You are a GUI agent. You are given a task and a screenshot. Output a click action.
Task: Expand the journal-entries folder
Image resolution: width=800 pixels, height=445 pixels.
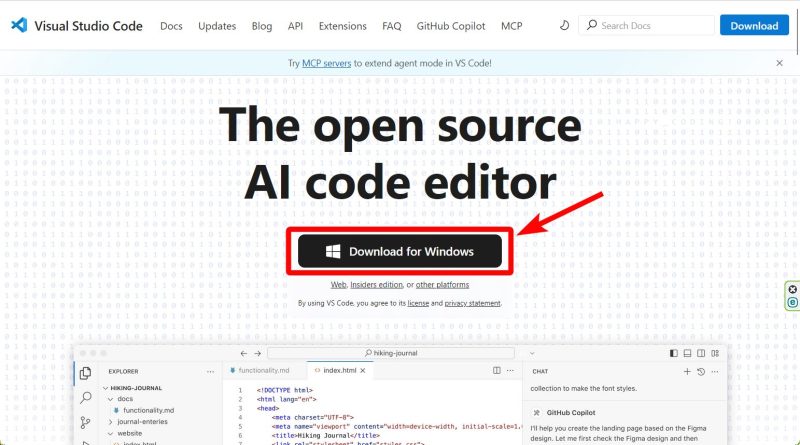click(112, 422)
